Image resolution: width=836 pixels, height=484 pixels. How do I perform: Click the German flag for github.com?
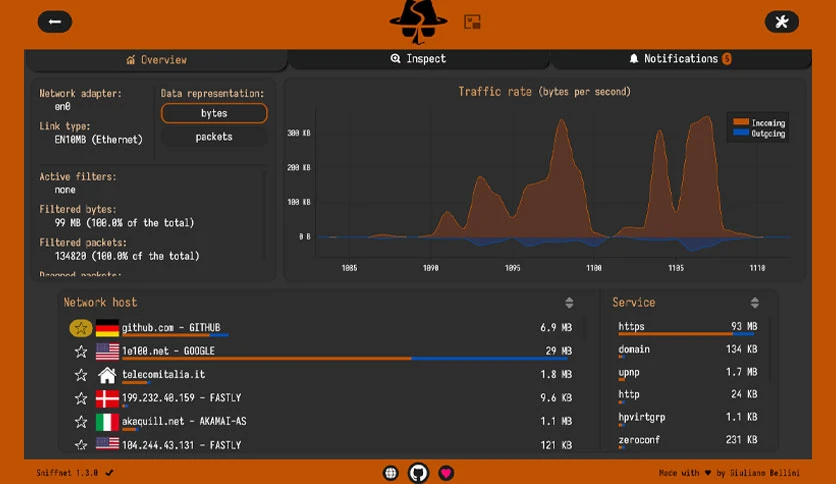pos(107,328)
